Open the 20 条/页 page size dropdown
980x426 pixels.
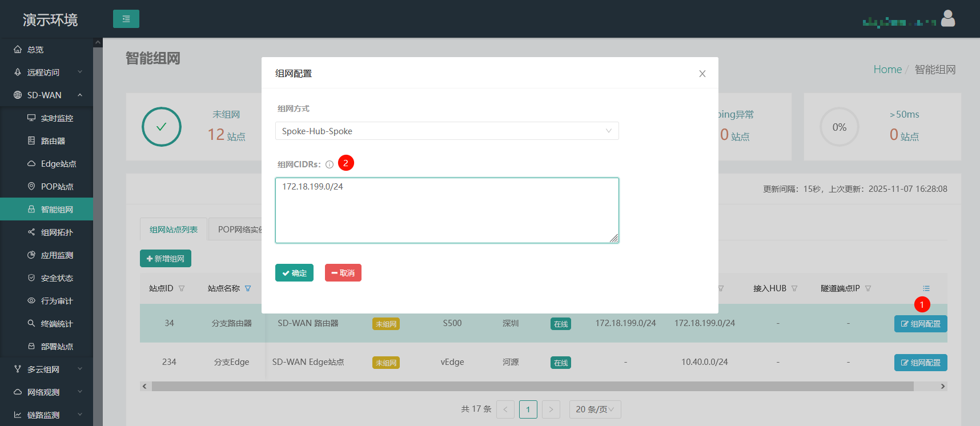tap(595, 409)
